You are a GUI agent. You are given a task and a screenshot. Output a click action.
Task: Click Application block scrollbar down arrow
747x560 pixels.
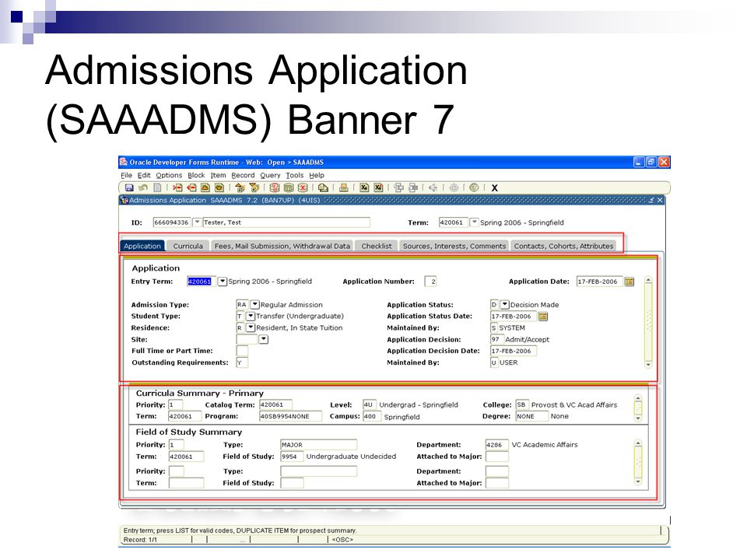648,365
